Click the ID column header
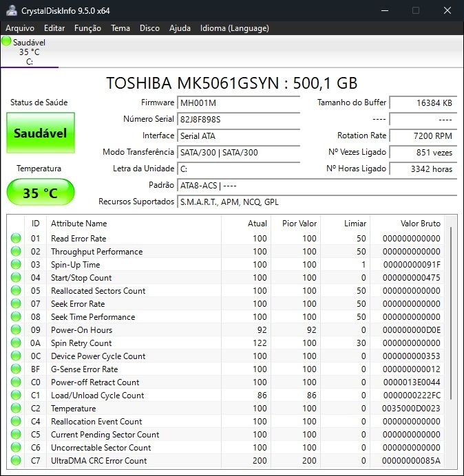Viewport: 464px width, 476px height. coord(35,224)
